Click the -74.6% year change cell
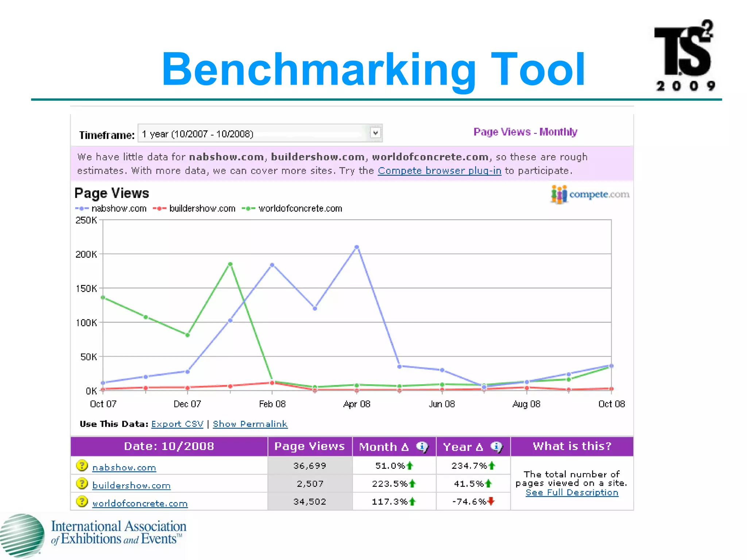 [x=473, y=501]
